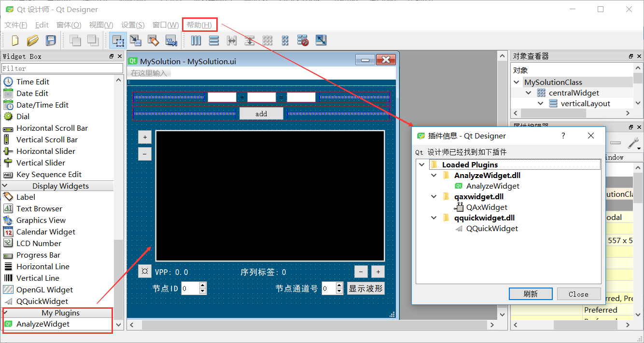Click the crosshair button left of VPP label
The width and height of the screenshot is (644, 343).
pyautogui.click(x=144, y=272)
